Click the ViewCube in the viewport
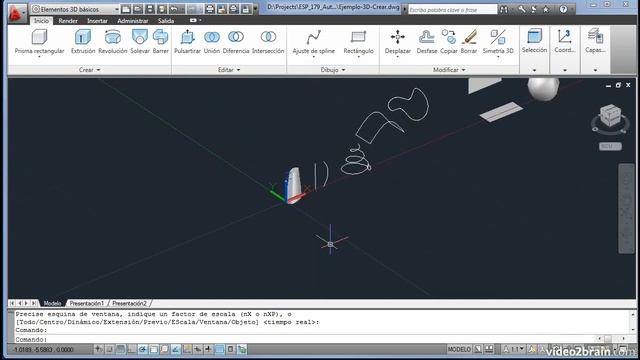Image resolution: width=640 pixels, height=360 pixels. coord(610,116)
